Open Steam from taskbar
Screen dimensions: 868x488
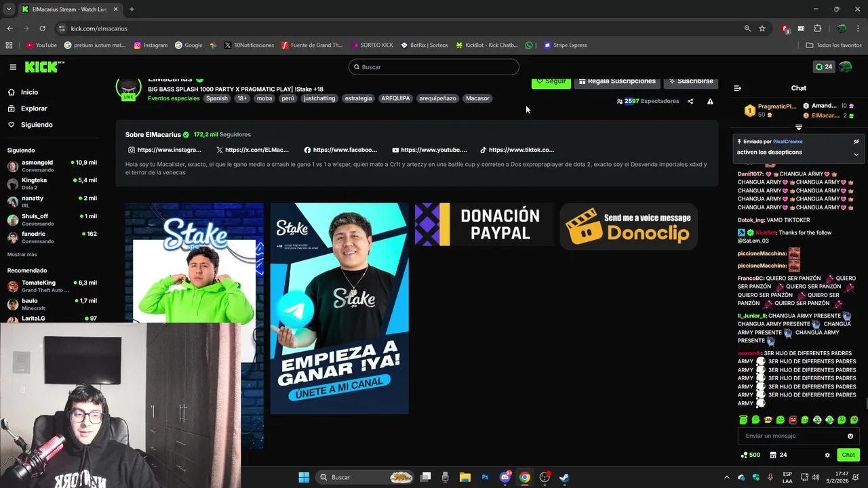click(564, 477)
